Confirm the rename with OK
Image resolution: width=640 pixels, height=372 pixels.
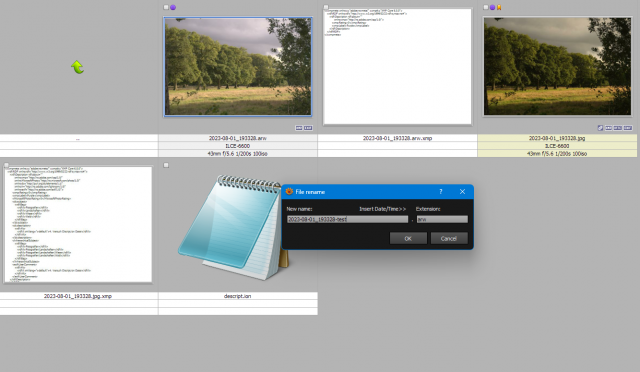(408, 238)
